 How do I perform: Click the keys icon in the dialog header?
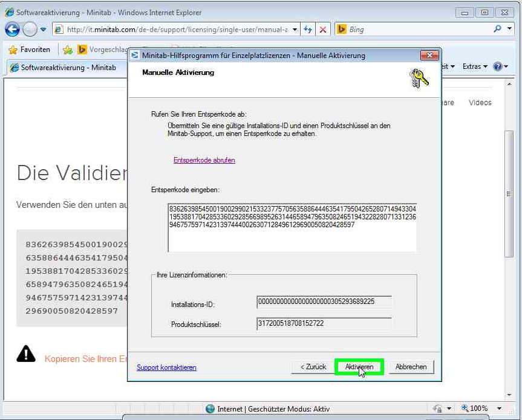pyautogui.click(x=419, y=79)
